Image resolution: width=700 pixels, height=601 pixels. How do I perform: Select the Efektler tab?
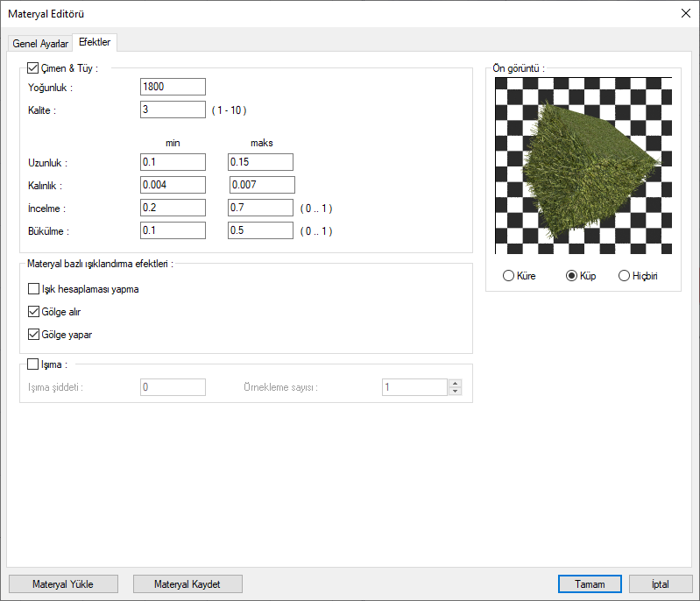click(x=94, y=43)
